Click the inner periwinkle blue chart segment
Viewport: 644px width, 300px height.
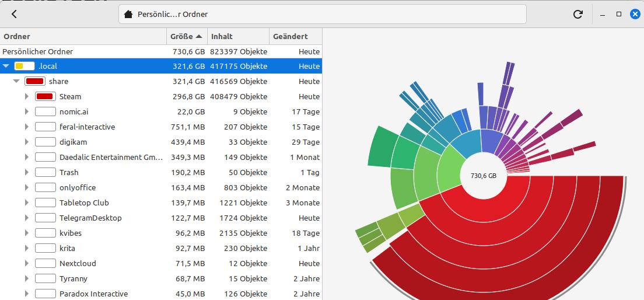492,141
